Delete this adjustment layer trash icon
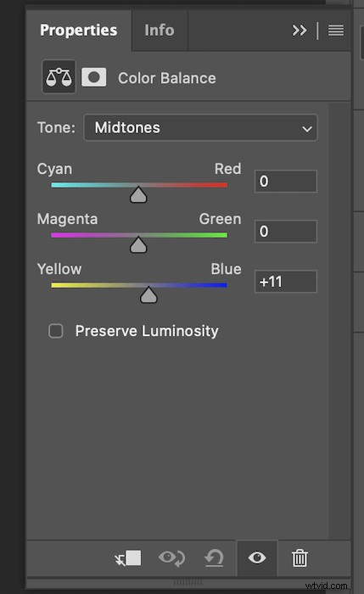364x594 pixels. click(x=300, y=558)
